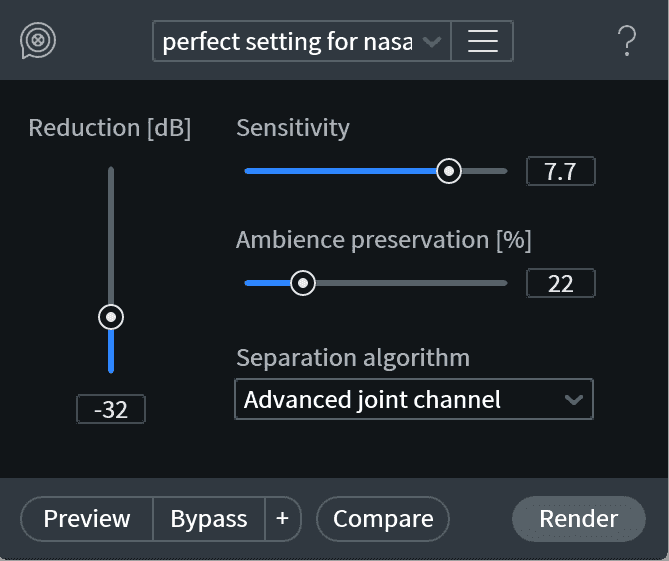Expand the Advanced joint channel dropdown

click(414, 399)
